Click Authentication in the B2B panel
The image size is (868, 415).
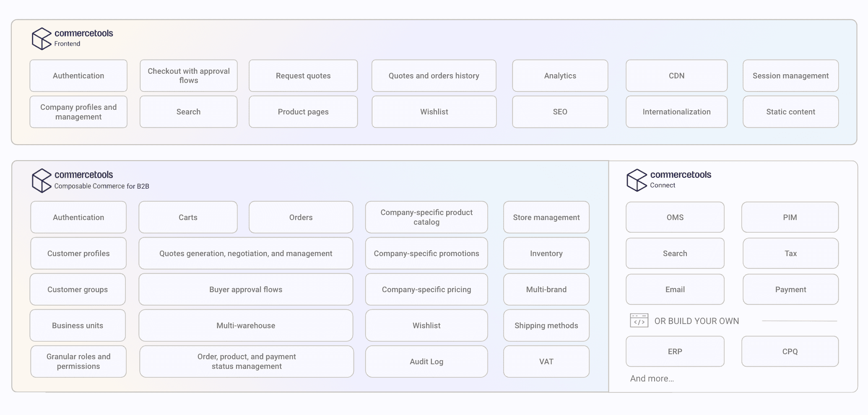pyautogui.click(x=78, y=217)
